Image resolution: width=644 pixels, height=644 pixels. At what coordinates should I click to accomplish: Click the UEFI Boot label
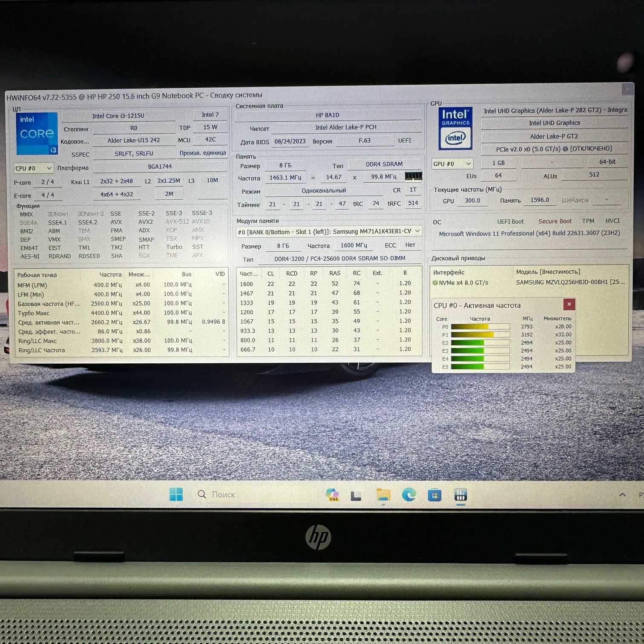(x=510, y=221)
